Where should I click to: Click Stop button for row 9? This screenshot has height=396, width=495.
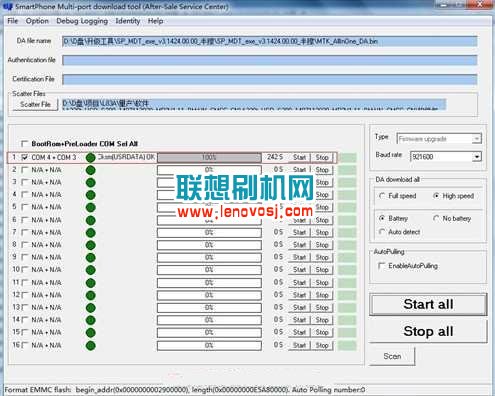point(322,257)
